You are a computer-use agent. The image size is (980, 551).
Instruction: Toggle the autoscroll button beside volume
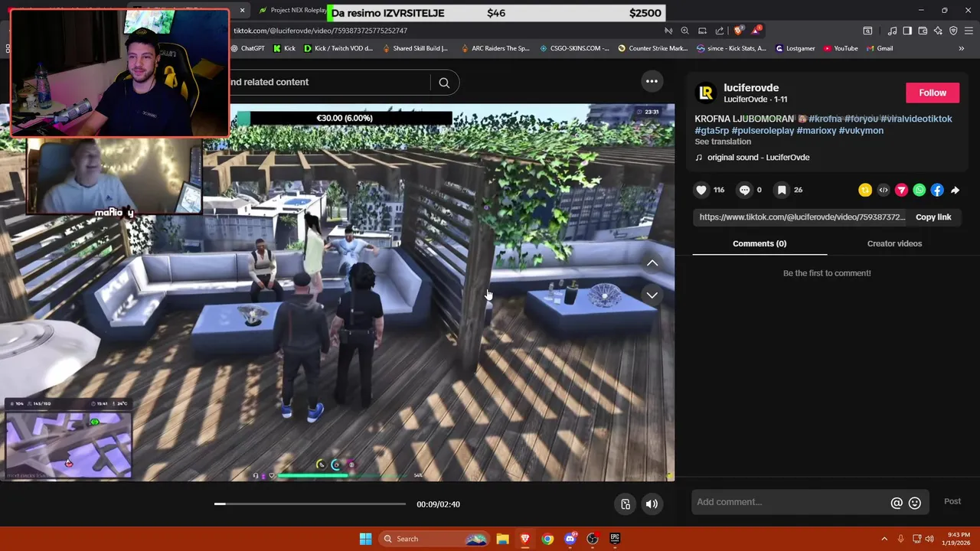(x=626, y=504)
